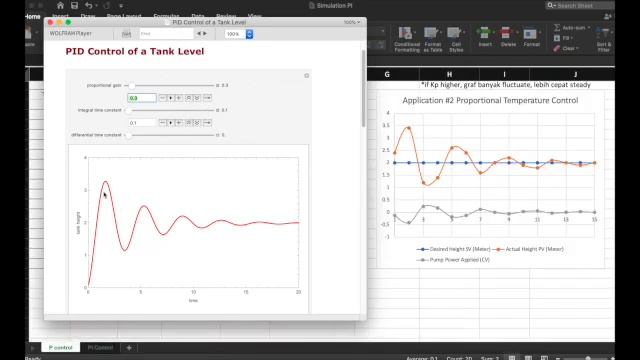Click the Share person icon in Excel
Image resolution: width=640 pixels, height=360 pixels.
tap(607, 16)
